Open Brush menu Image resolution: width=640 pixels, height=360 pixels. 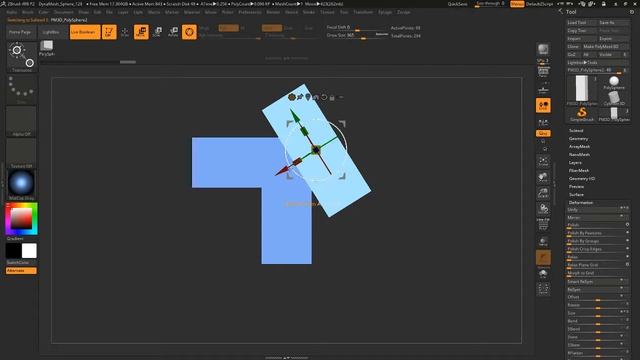[x=28, y=12]
